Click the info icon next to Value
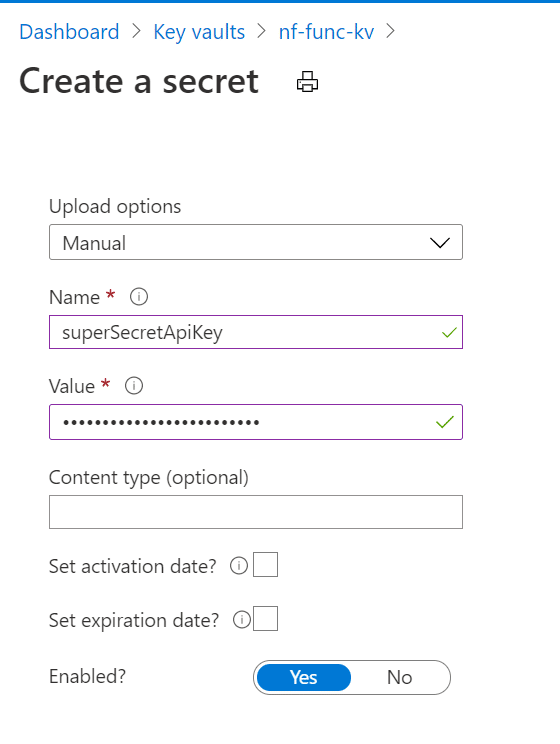The height and width of the screenshot is (744, 560). (x=134, y=386)
